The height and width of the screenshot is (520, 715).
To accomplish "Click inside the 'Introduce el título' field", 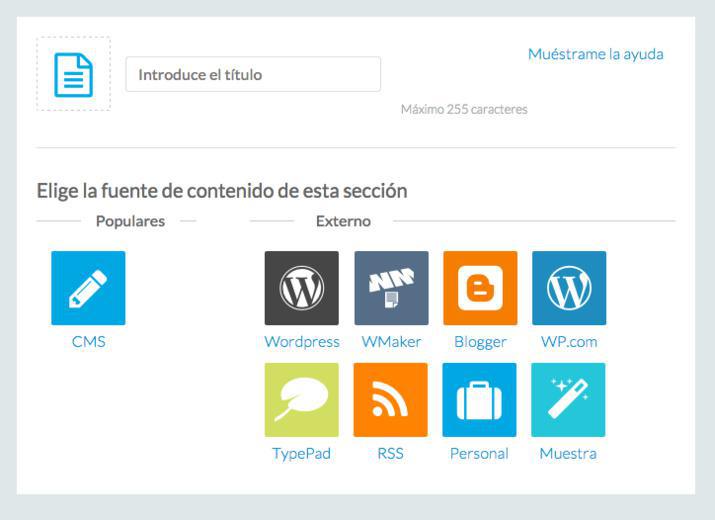I will [252, 75].
